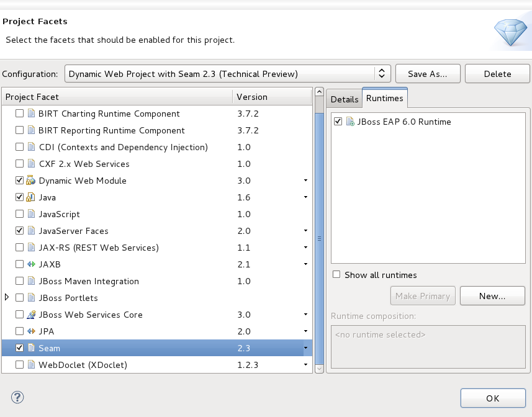Viewport: 532px width, 417px height.
Task: Click the Java facet icon
Action: pos(30,197)
